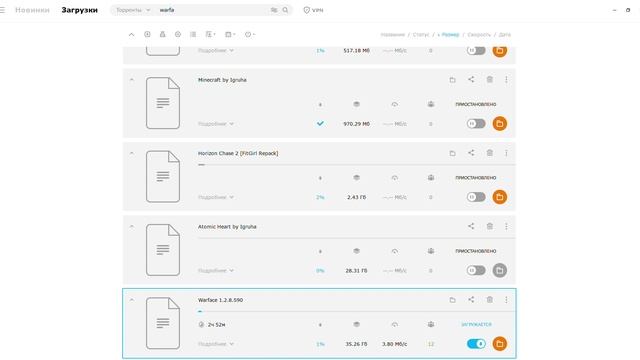
Task: Click the circular toolbar icon before list view
Action: [178, 34]
